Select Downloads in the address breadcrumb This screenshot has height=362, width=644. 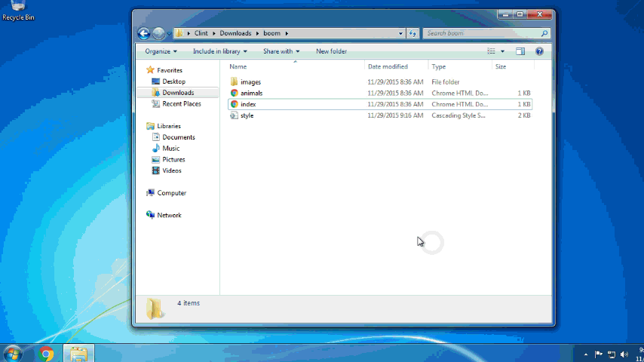pos(235,33)
